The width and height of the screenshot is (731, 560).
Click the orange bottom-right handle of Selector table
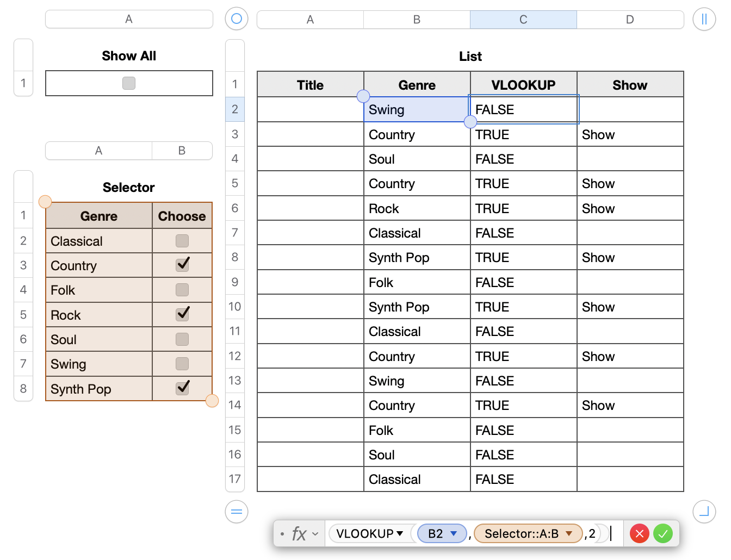[212, 401]
